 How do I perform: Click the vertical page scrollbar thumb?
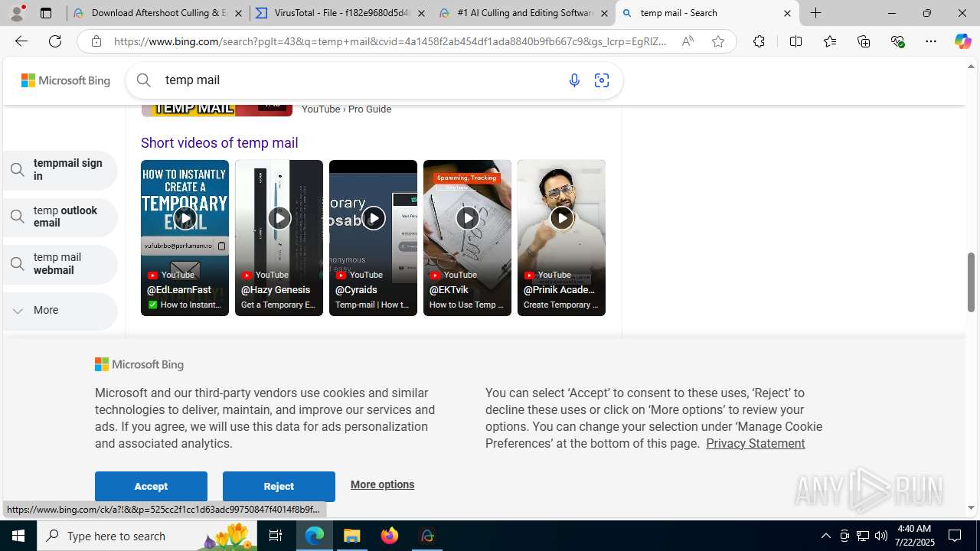pyautogui.click(x=971, y=282)
